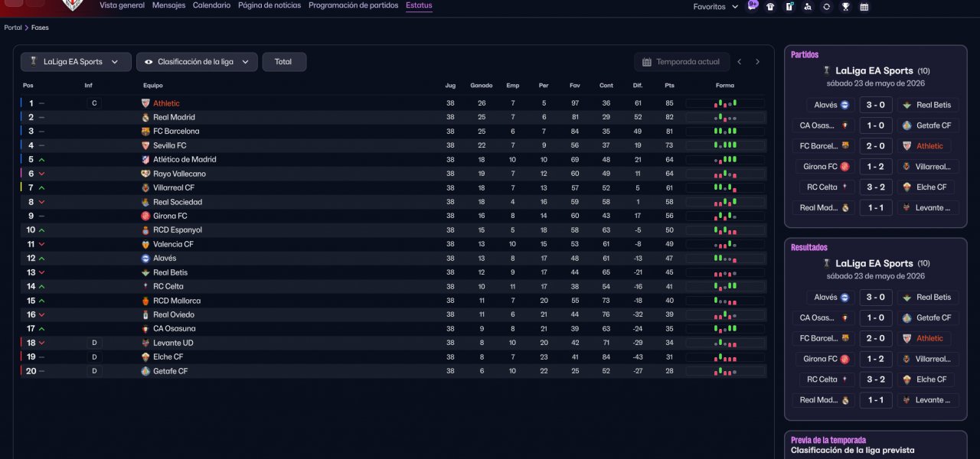Click the circular refresh arrows icon
The image size is (980, 459).
(826, 7)
